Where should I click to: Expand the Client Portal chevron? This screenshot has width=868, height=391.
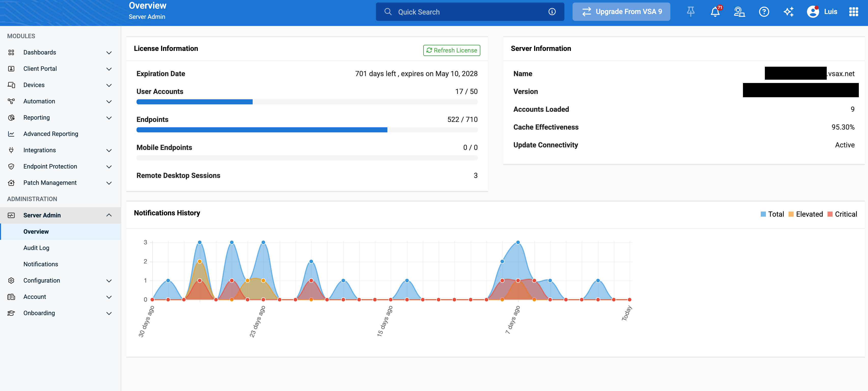click(x=109, y=69)
